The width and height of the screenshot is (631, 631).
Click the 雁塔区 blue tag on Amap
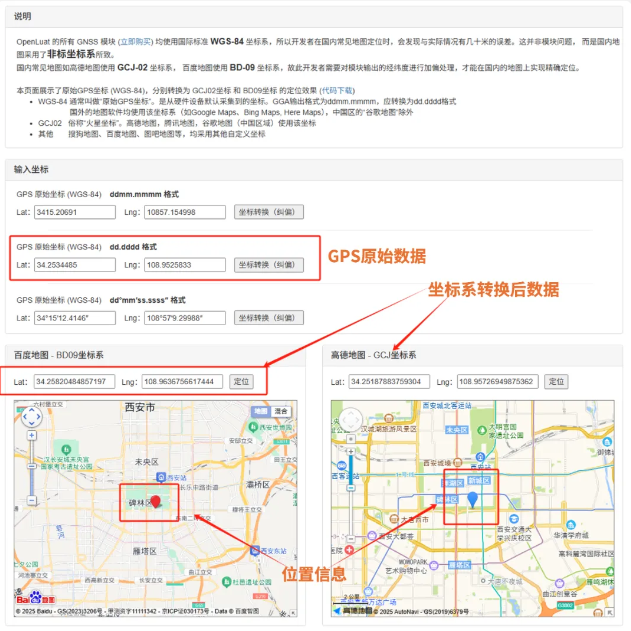pos(460,565)
